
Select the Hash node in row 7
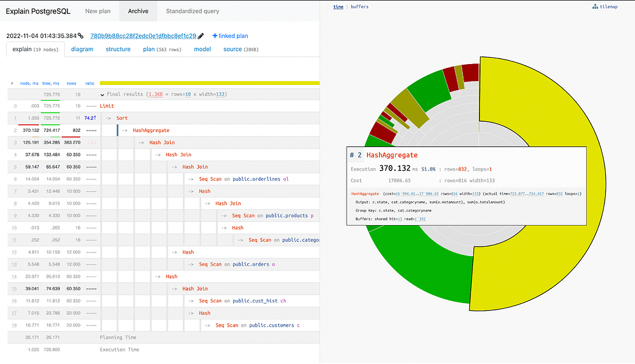pyautogui.click(x=204, y=191)
